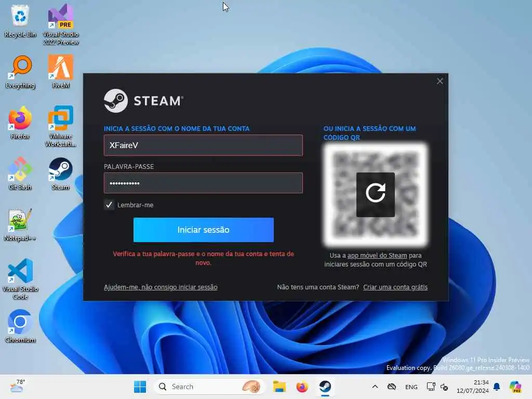Click the Steam taskbar icon
The width and height of the screenshot is (532, 399).
pos(325,387)
